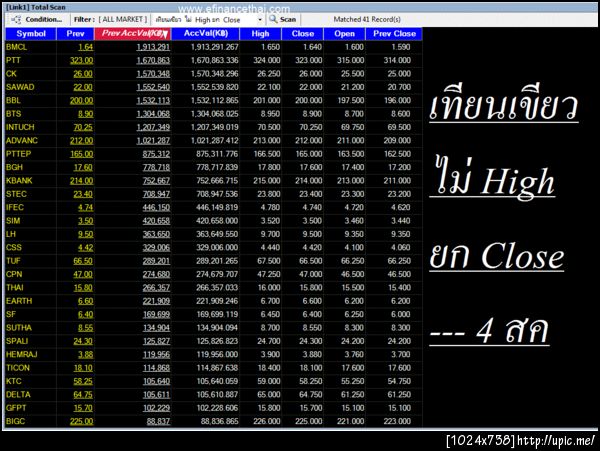Viewport: 600px width, 451px height.
Task: Select the THAI symbol
Action: (x=15, y=288)
